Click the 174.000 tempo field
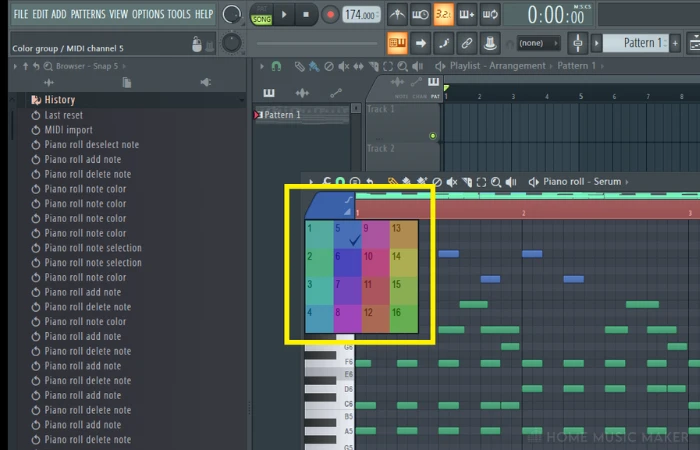 coord(361,15)
